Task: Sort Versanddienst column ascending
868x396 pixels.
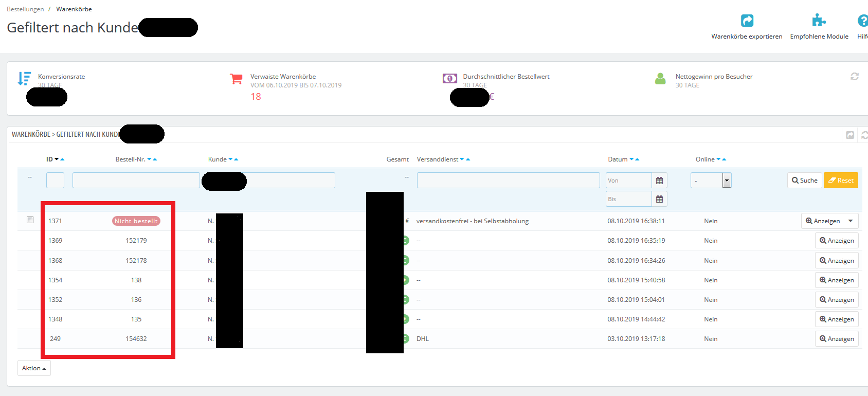Action: (x=468, y=159)
